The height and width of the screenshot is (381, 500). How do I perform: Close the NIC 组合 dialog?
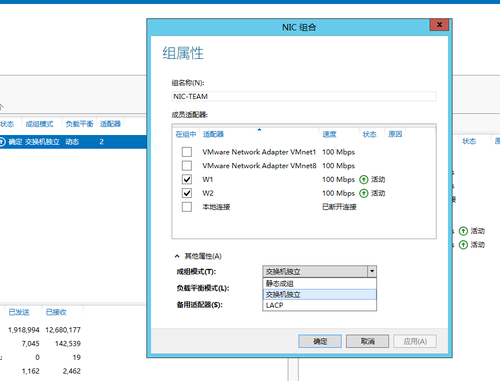pos(439,25)
